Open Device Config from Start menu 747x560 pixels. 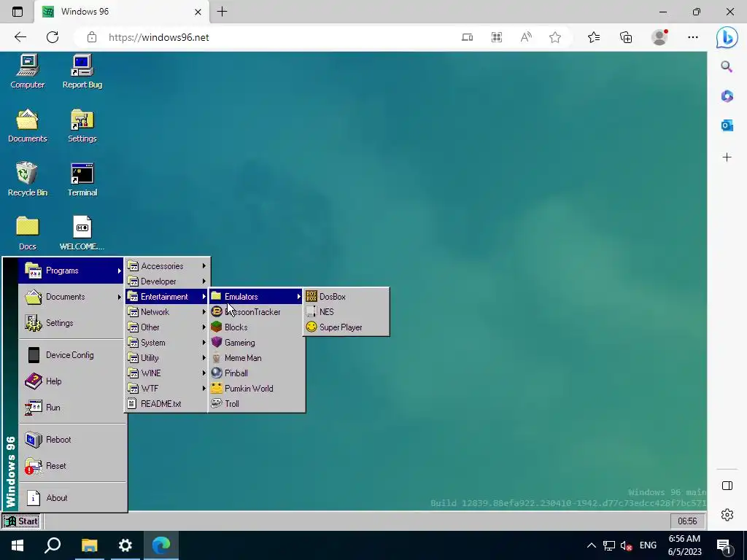tap(71, 355)
